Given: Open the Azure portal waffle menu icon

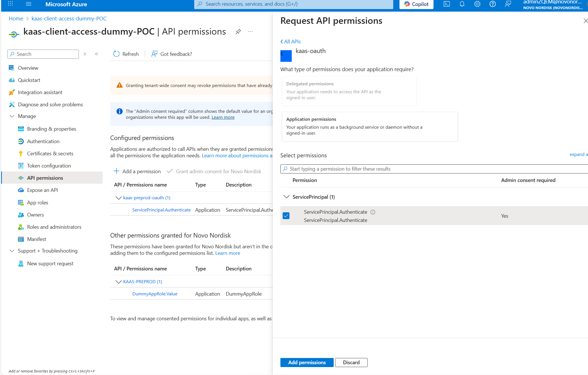Looking at the screenshot, I should click(x=10, y=4).
